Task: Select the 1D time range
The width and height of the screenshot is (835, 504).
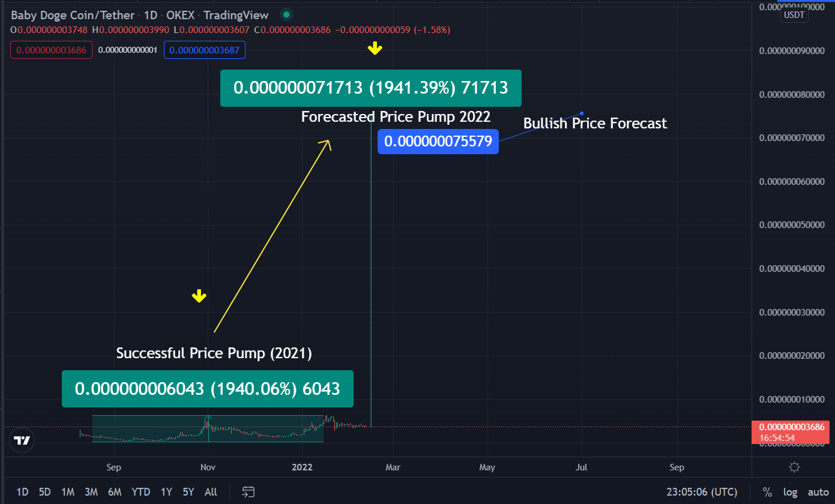Action: [22, 492]
